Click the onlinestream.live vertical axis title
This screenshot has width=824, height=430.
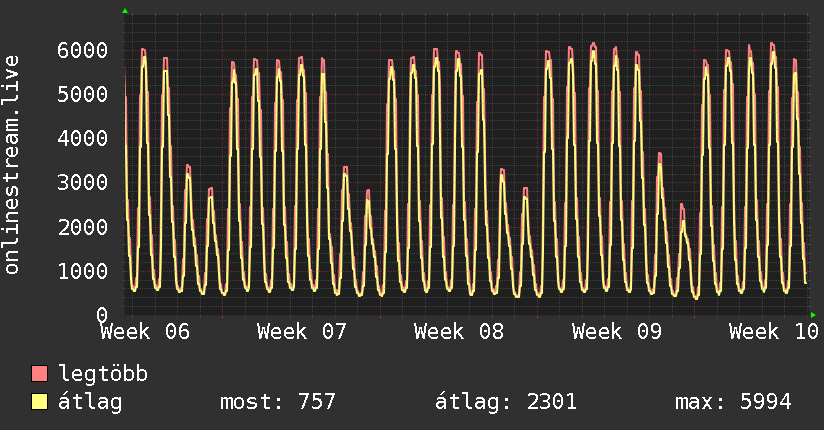click(x=12, y=165)
